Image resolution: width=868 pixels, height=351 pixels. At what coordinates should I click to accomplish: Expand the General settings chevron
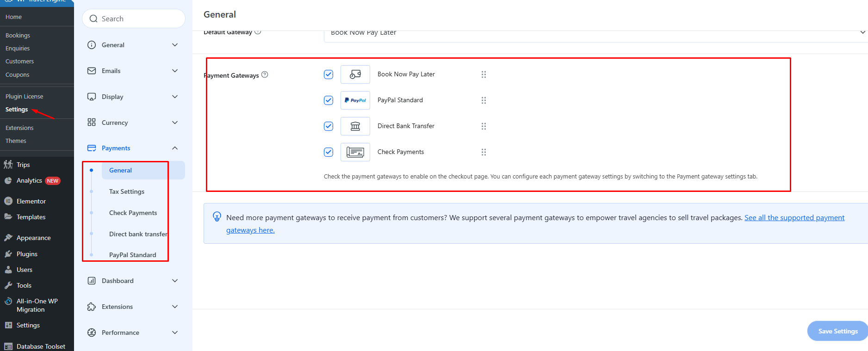point(175,45)
